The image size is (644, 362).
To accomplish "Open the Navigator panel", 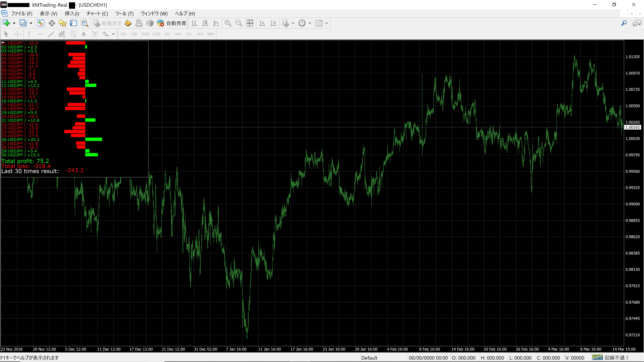I will tap(63, 23).
